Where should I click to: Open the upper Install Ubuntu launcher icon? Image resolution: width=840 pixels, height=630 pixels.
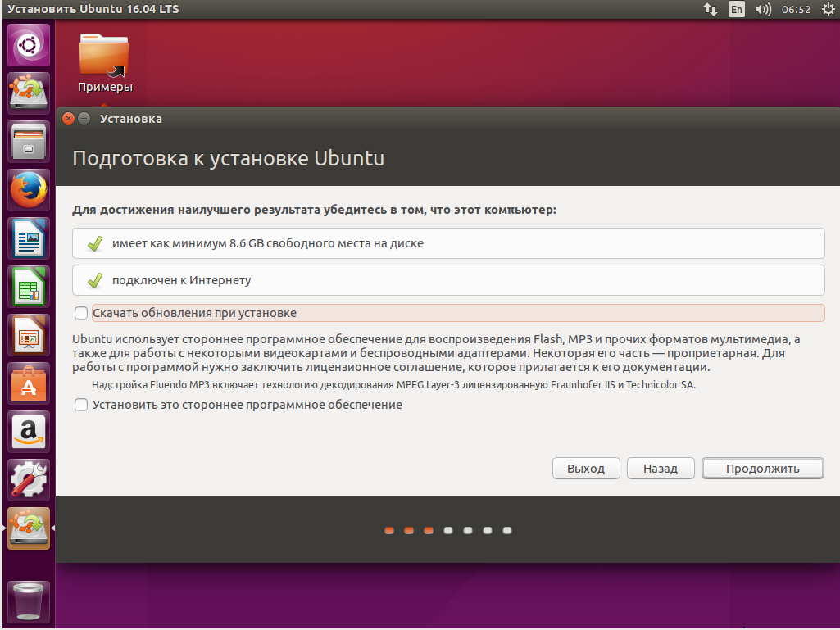tap(29, 93)
